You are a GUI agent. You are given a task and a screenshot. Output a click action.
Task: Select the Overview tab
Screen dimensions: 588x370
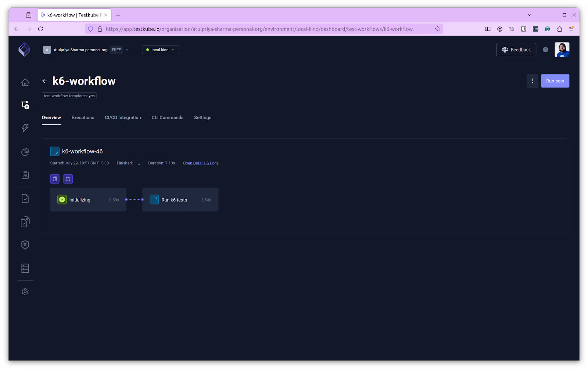pyautogui.click(x=51, y=118)
